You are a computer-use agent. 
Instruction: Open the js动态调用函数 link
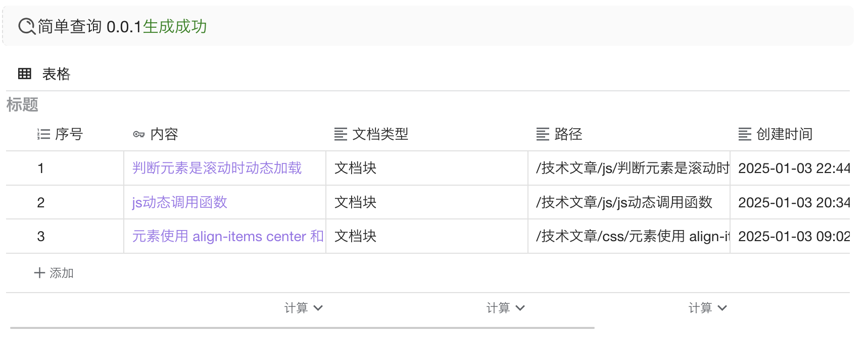(x=179, y=202)
